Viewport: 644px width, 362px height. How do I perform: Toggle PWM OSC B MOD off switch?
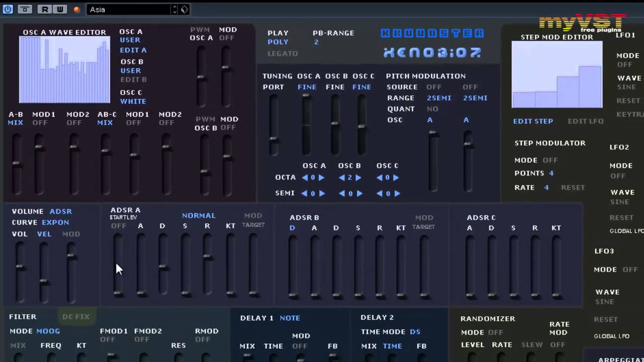[228, 128]
